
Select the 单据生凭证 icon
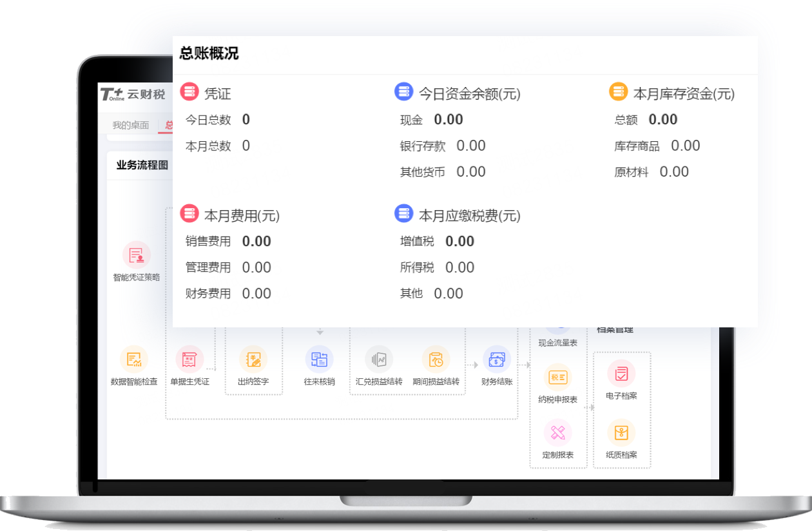[x=189, y=360]
